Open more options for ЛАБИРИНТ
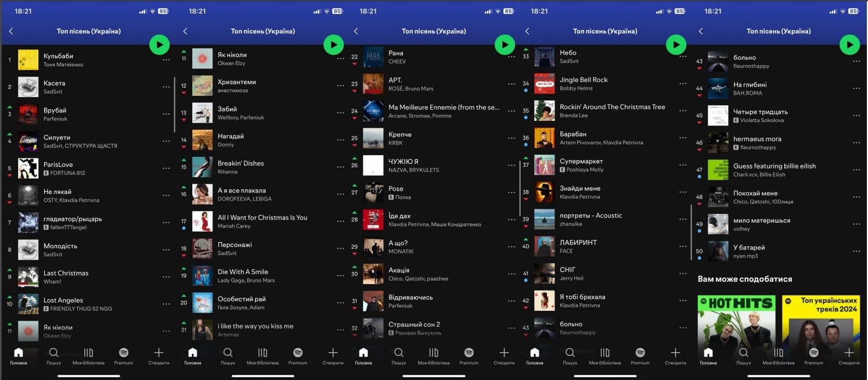The height and width of the screenshot is (380, 868). (x=683, y=246)
